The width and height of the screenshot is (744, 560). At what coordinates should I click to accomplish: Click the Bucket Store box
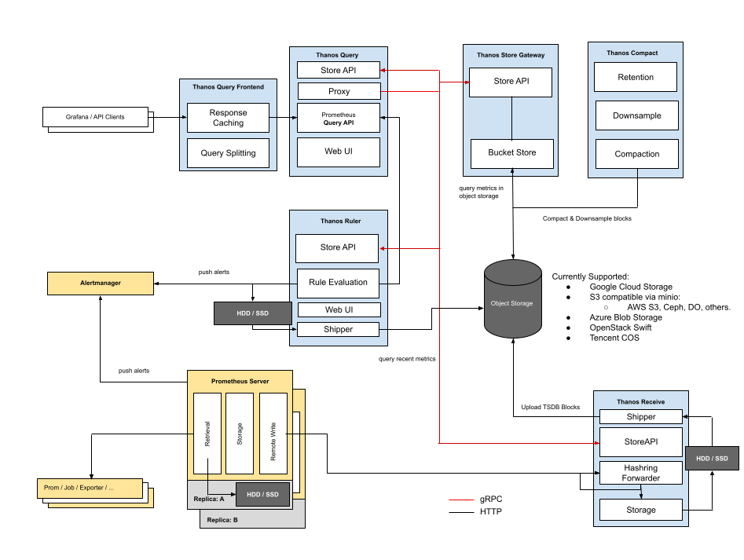512,154
